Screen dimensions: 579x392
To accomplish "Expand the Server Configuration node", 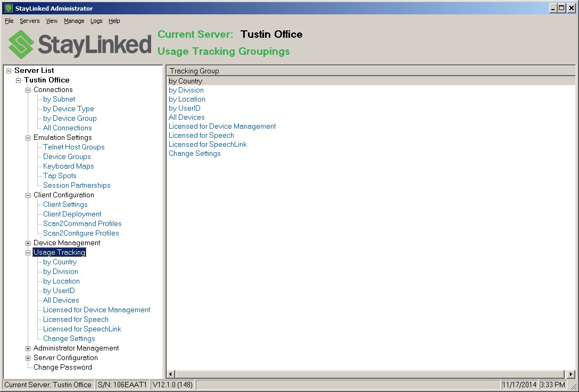I will click(27, 357).
